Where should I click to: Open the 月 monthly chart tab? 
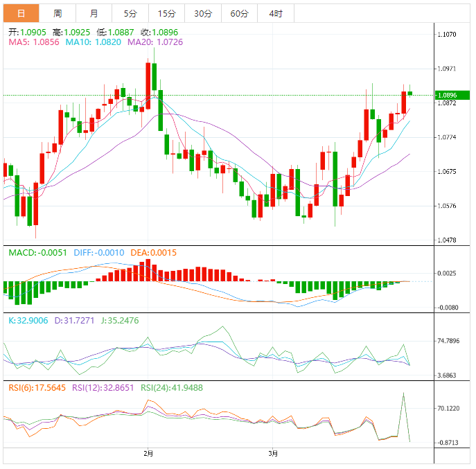(x=94, y=13)
